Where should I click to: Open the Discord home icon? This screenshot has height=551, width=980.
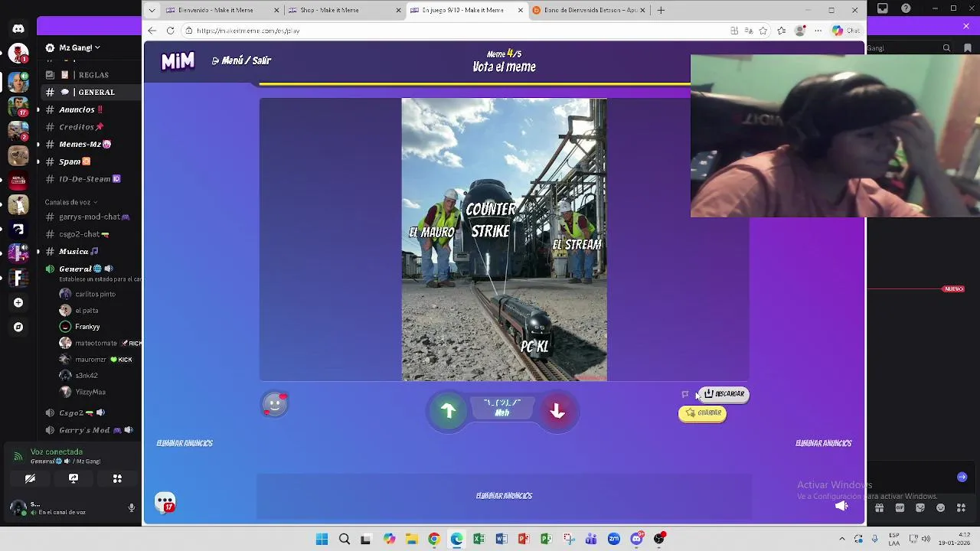pyautogui.click(x=18, y=29)
